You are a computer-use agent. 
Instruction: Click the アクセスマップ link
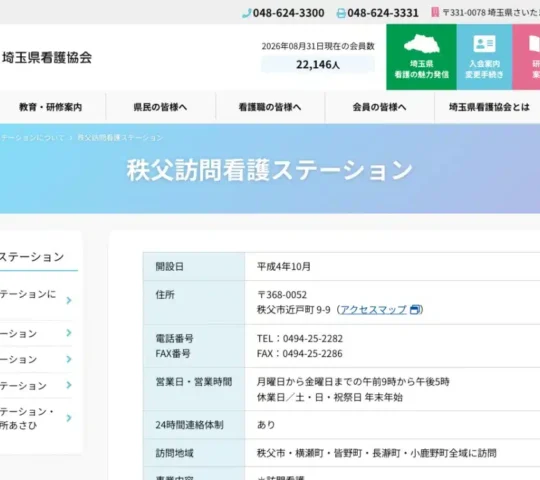pos(373,310)
